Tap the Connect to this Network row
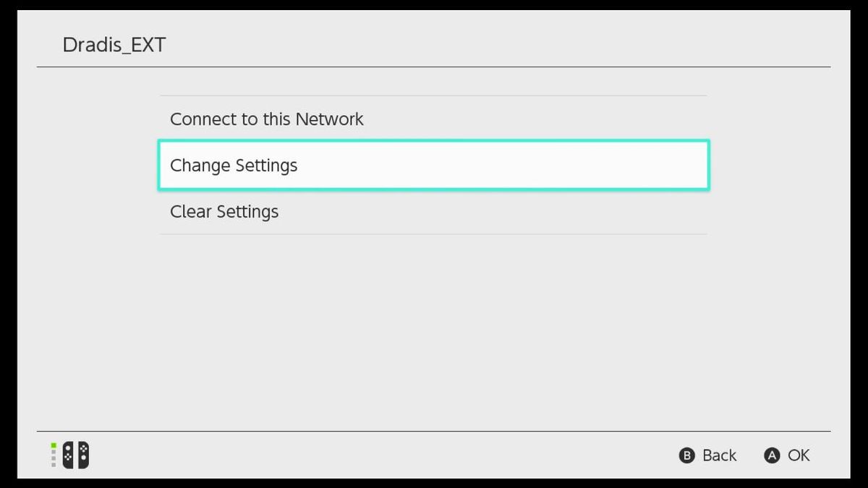The height and width of the screenshot is (488, 868). 433,119
